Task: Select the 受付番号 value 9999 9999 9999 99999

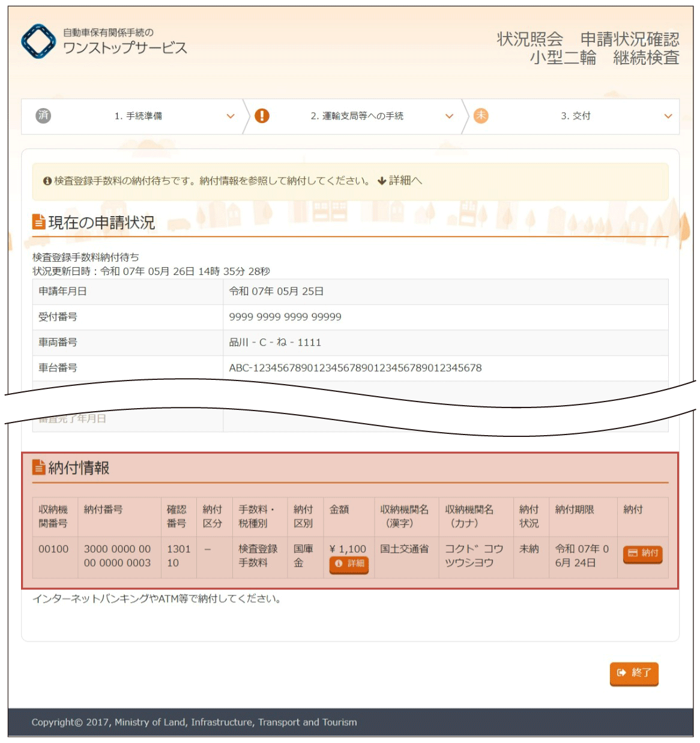Action: [285, 317]
